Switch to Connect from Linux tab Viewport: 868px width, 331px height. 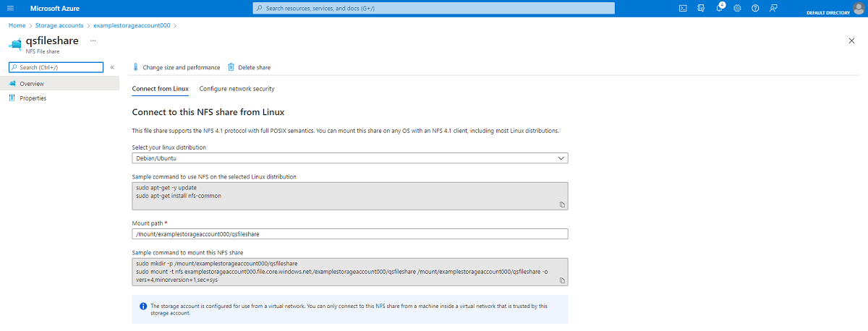coord(161,89)
